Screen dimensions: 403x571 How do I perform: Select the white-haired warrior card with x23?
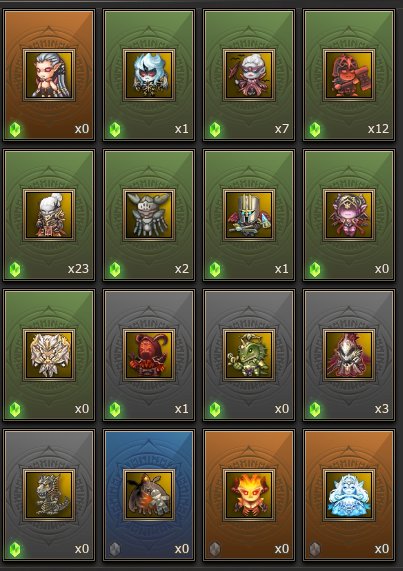49,215
